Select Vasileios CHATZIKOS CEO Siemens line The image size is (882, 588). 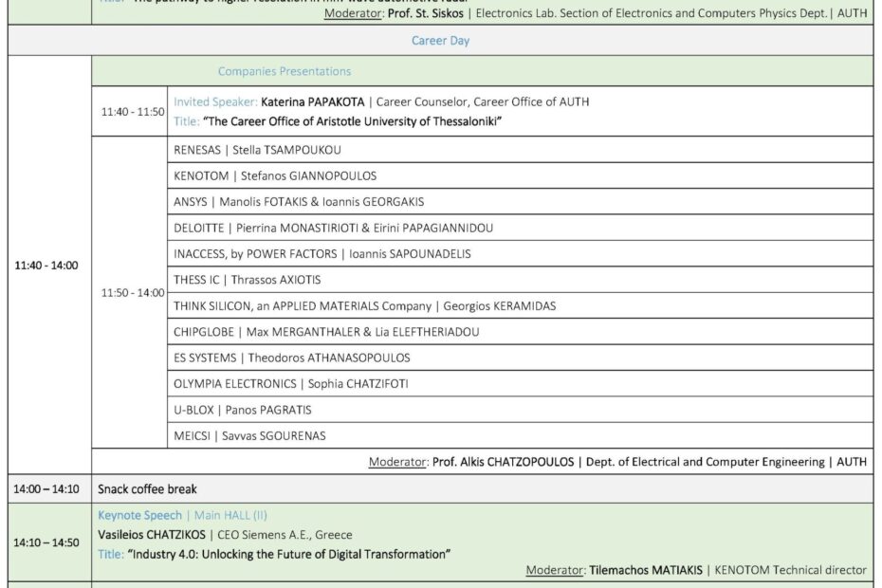225,535
